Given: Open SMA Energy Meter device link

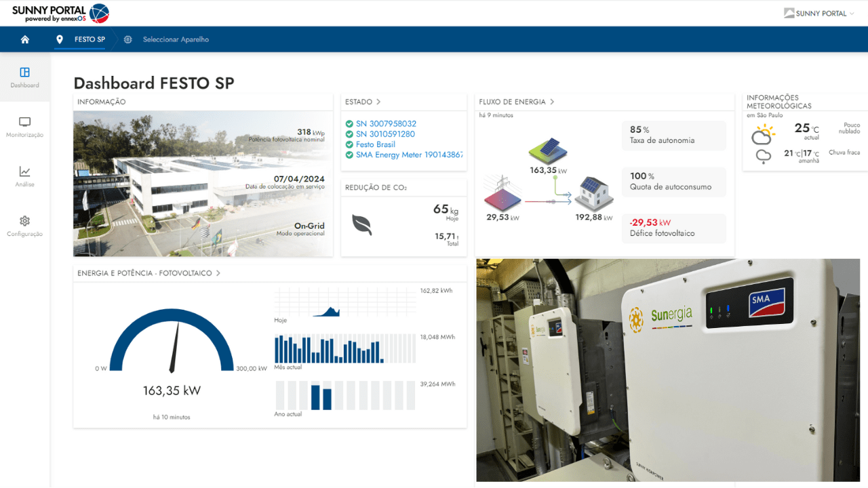Looking at the screenshot, I should [409, 155].
